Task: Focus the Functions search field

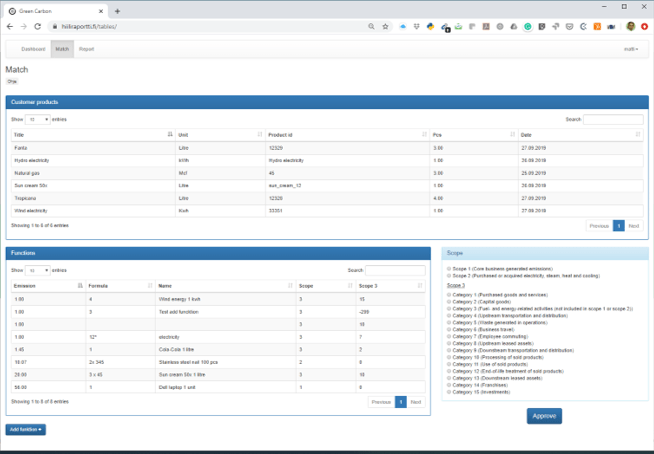Action: pyautogui.click(x=395, y=270)
